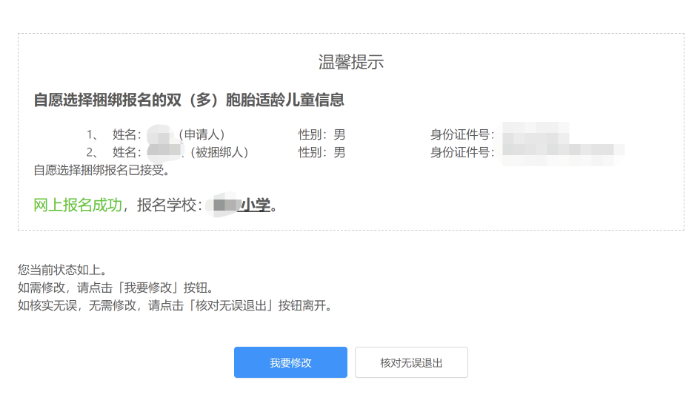This screenshot has height=400, width=695.
Task: Select the 自愿选择捆绑报名的双（多）胞胎适龄儿童信息 heading
Action: (x=189, y=99)
